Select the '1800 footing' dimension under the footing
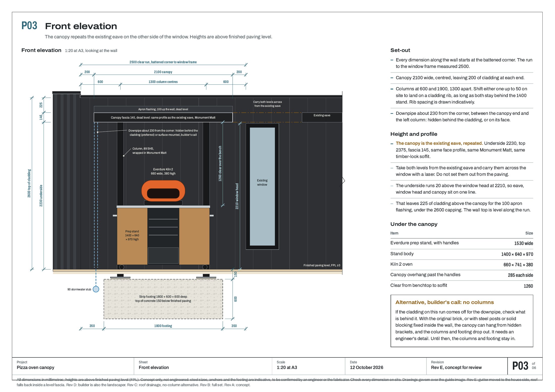 163,326
